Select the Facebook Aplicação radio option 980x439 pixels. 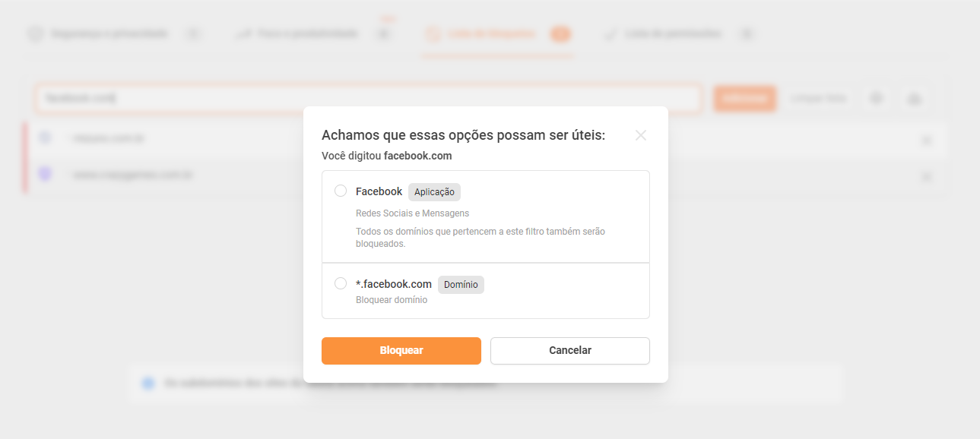(x=341, y=191)
